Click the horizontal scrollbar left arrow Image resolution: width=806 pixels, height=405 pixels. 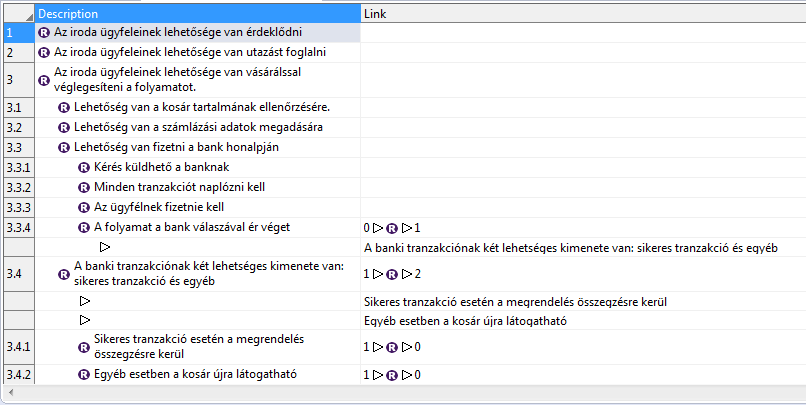click(10, 393)
